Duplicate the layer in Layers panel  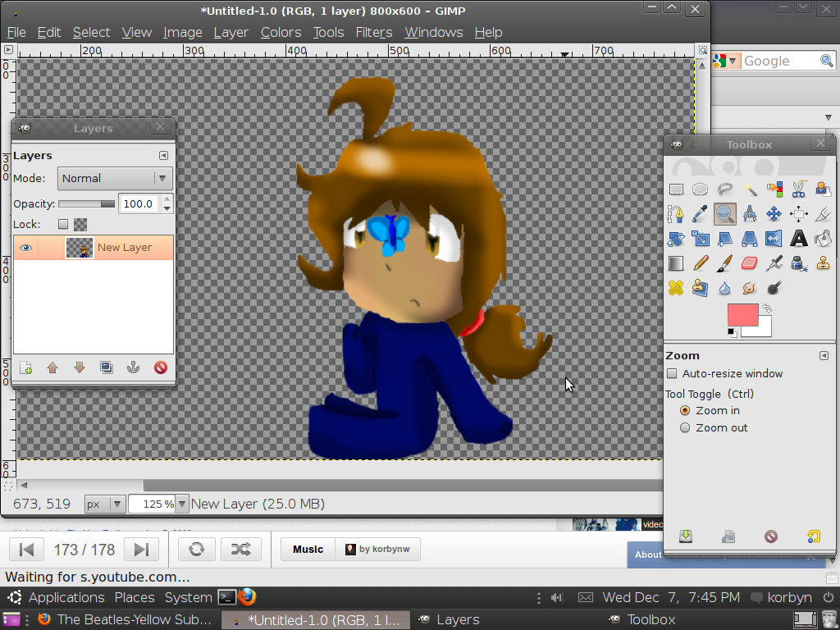point(106,367)
